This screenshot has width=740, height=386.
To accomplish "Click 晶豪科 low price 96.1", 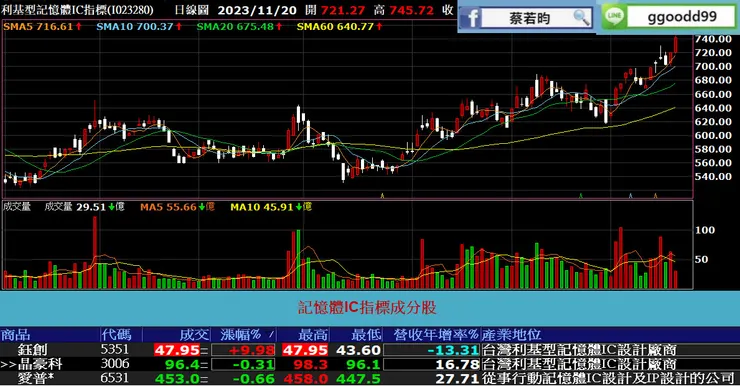I will click(363, 364).
